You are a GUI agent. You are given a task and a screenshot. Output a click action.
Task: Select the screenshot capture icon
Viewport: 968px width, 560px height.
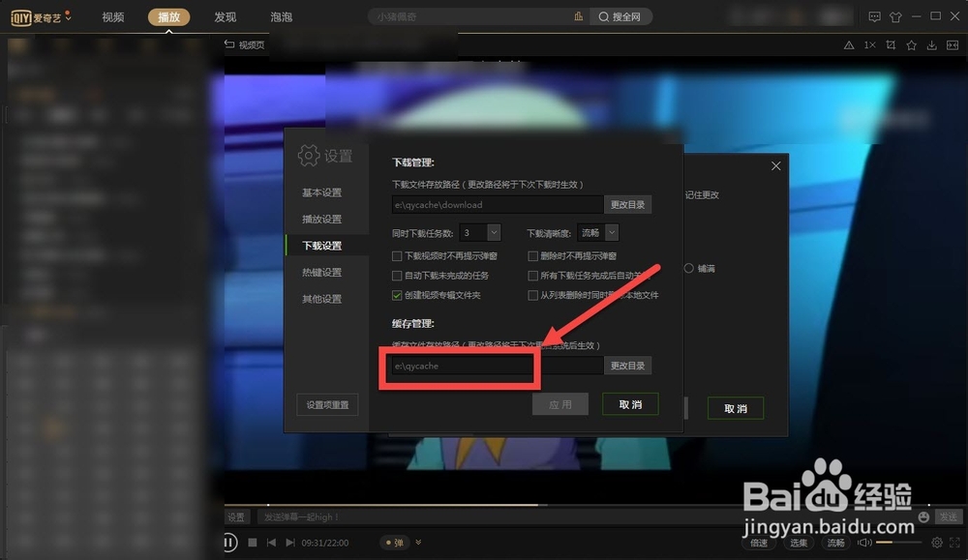click(892, 44)
